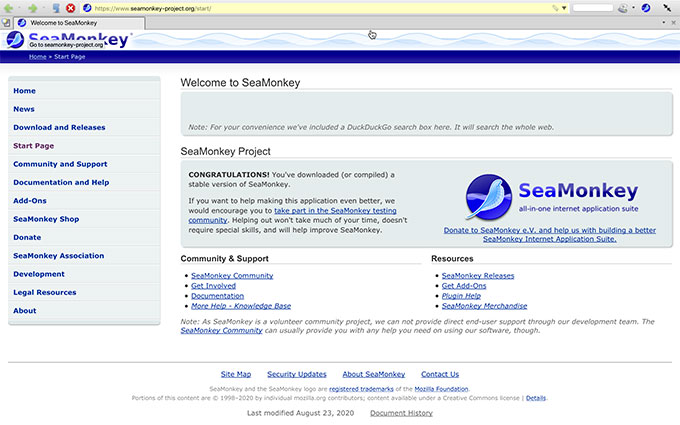This screenshot has height=425, width=680.
Task: Reload the page using the toolbar reload icon
Action: pyautogui.click(x=56, y=8)
